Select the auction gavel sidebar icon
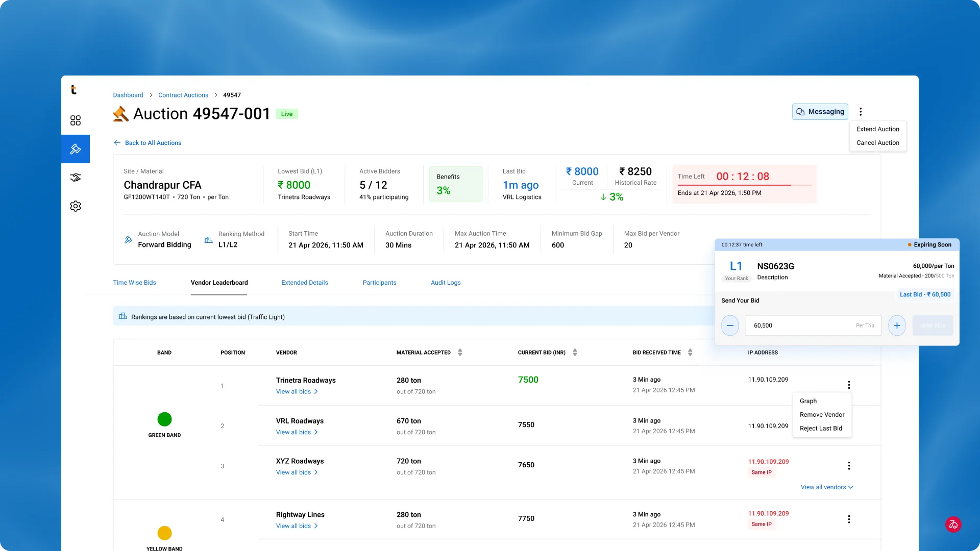 [76, 149]
